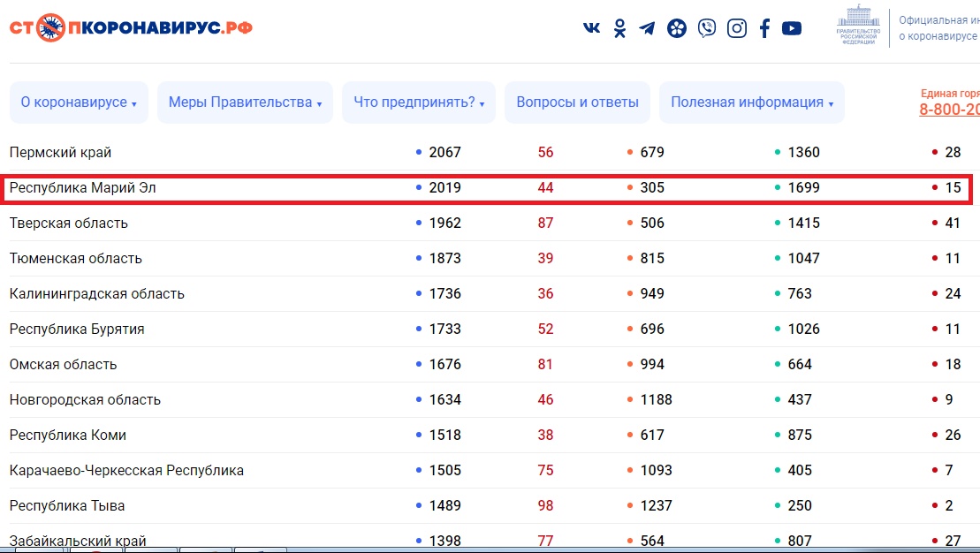Open the VK social media icon
Viewport: 980px width, 553px height.
click(x=591, y=28)
